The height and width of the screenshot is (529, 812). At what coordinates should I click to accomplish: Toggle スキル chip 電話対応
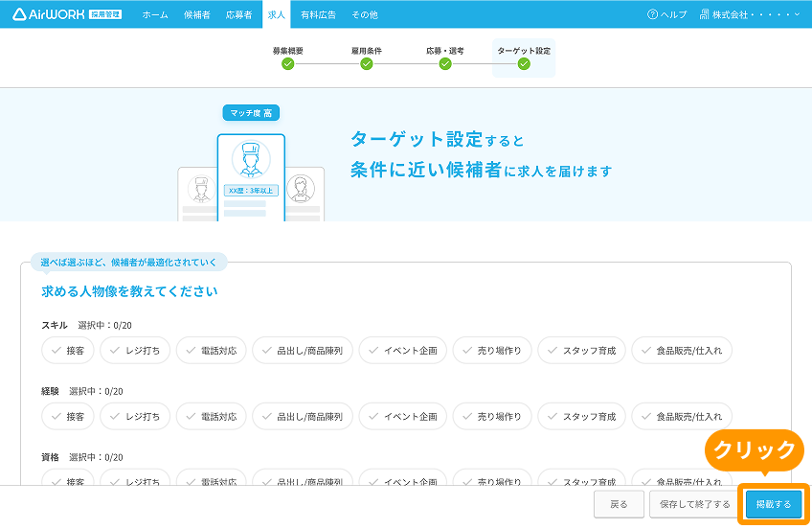[212, 350]
